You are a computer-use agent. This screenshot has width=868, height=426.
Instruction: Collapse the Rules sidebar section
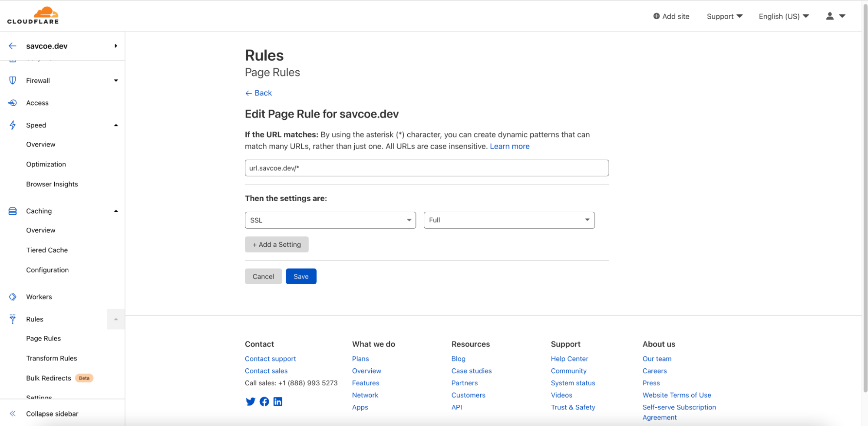point(116,319)
